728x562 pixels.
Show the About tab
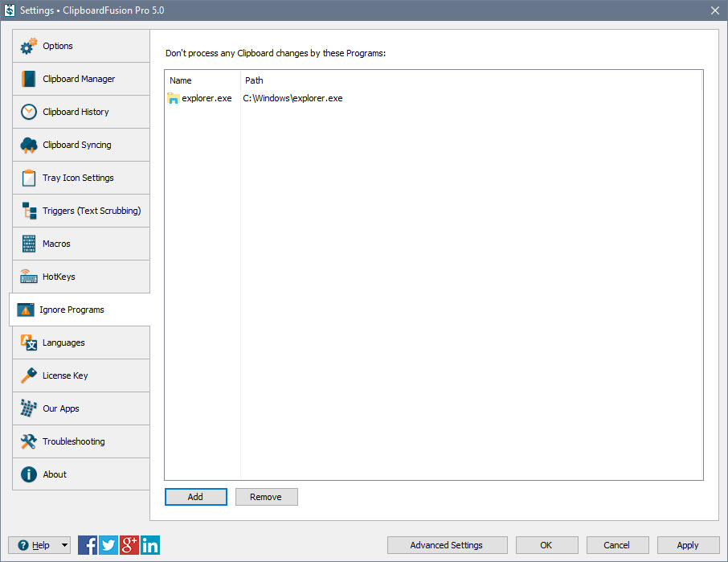point(81,474)
